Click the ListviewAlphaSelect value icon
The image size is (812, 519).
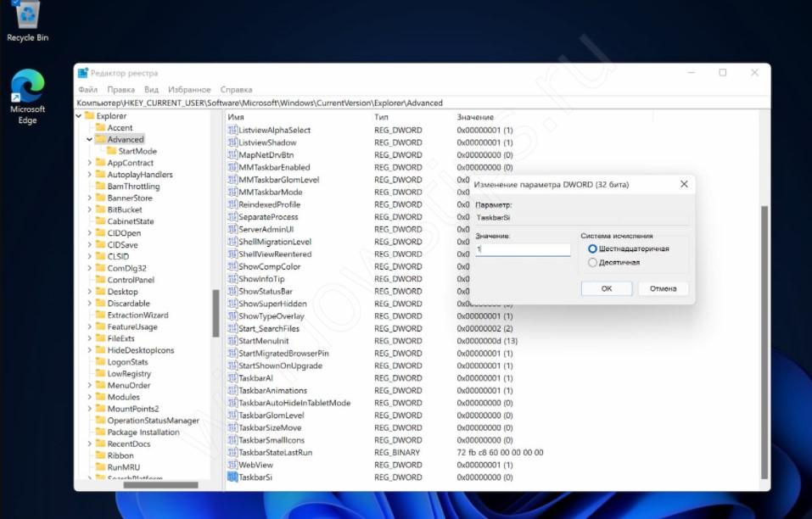(232, 131)
